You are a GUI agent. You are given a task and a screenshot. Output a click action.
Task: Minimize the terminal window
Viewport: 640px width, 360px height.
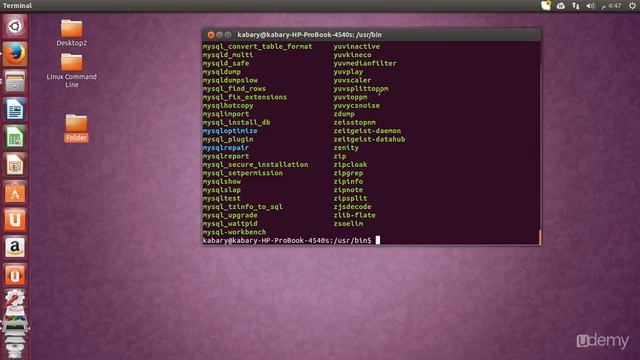[219, 35]
